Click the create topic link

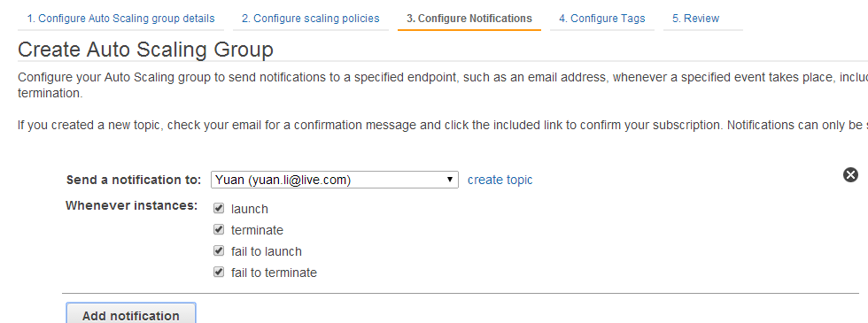500,180
